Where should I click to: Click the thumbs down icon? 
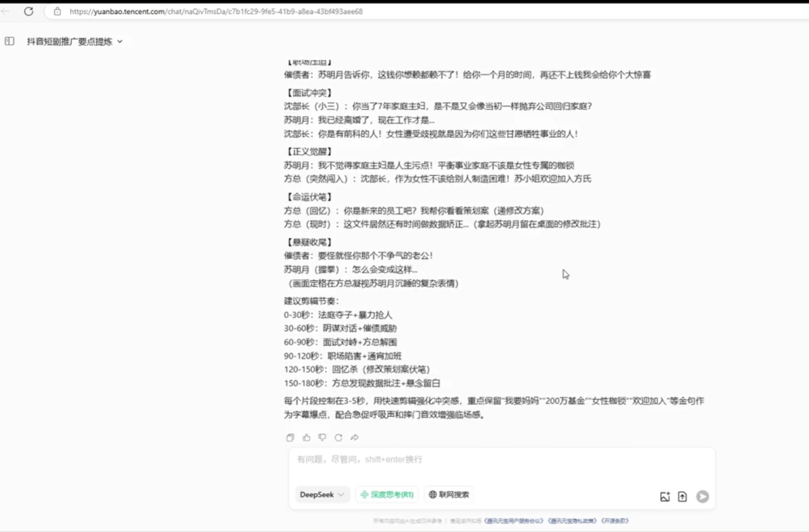tap(322, 438)
